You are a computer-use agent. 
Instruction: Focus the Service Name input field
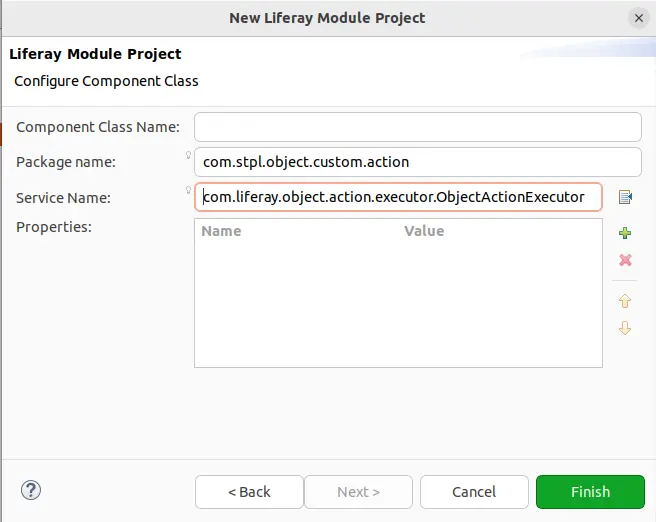tap(398, 197)
